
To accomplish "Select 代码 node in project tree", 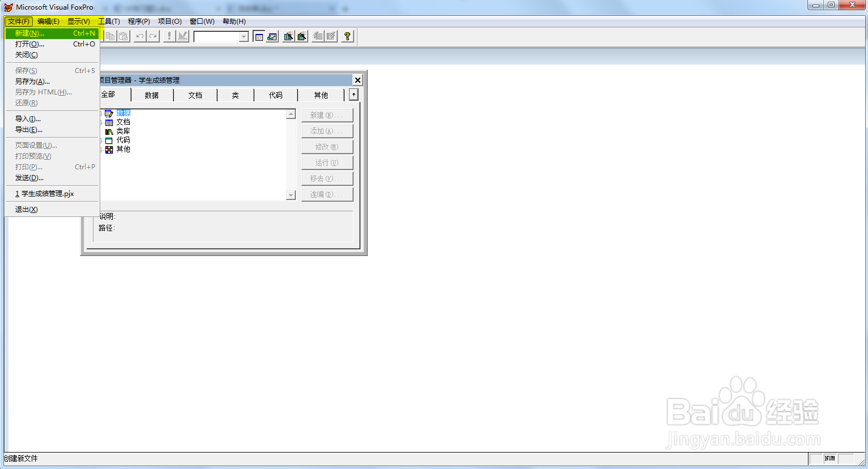I will click(x=123, y=140).
